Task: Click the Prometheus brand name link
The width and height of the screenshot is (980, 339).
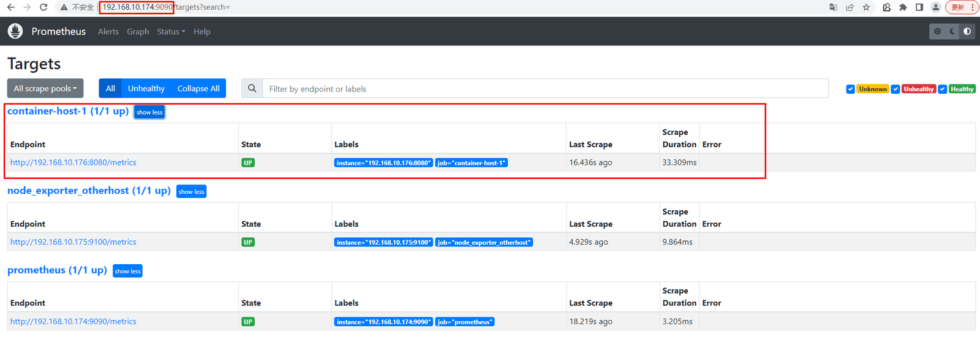Action: pos(59,31)
